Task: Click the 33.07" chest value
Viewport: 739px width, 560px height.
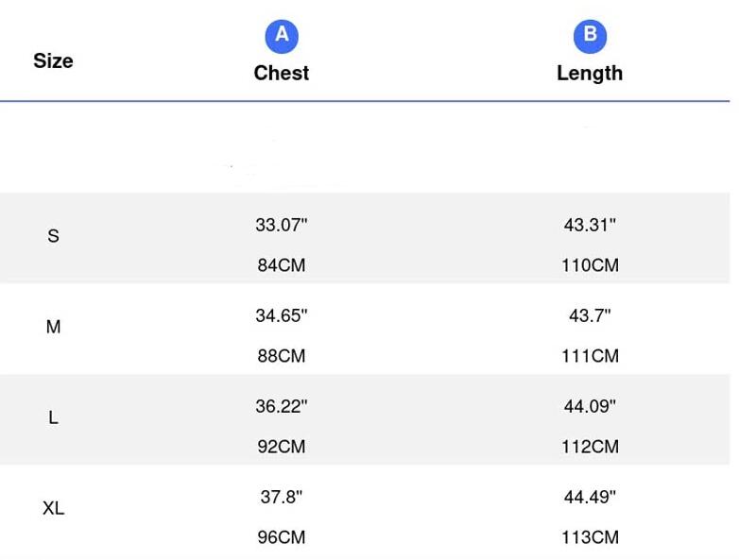Action: 282,226
